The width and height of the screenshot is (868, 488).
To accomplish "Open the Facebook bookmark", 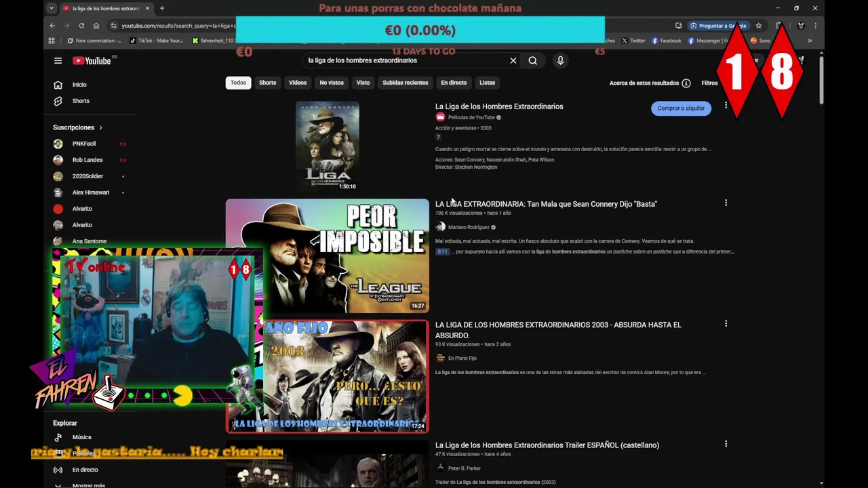I will click(x=667, y=41).
